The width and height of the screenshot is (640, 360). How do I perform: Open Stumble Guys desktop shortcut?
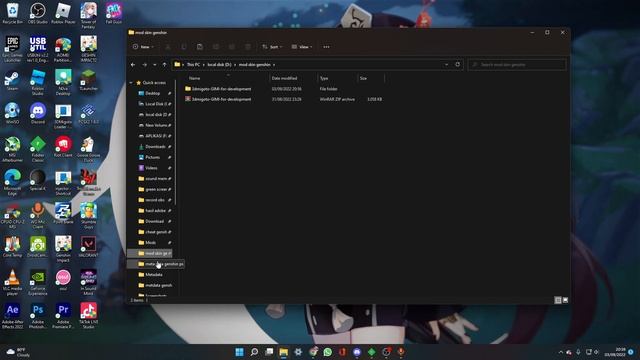(88, 216)
